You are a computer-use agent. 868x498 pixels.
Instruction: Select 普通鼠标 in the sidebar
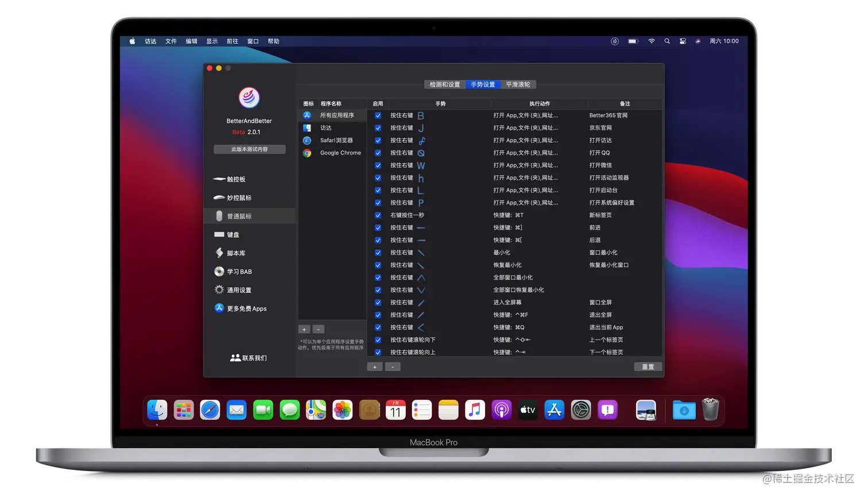click(249, 216)
